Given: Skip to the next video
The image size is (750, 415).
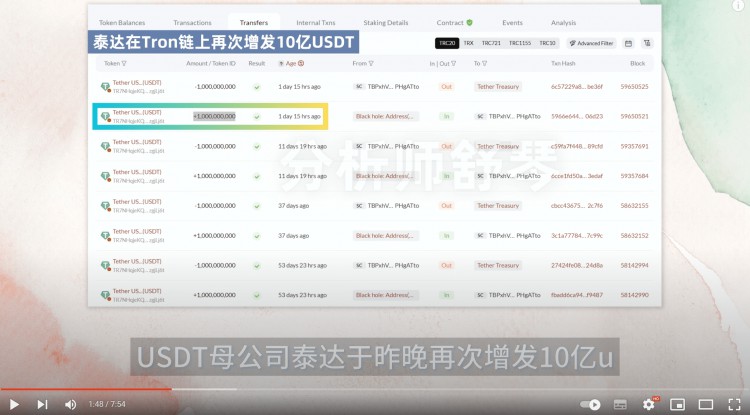Looking at the screenshot, I should [x=43, y=404].
